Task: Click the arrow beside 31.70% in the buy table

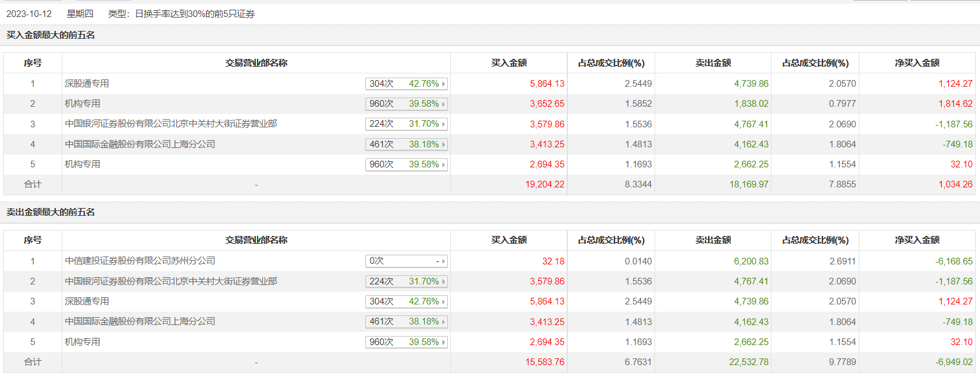Action: tap(444, 124)
